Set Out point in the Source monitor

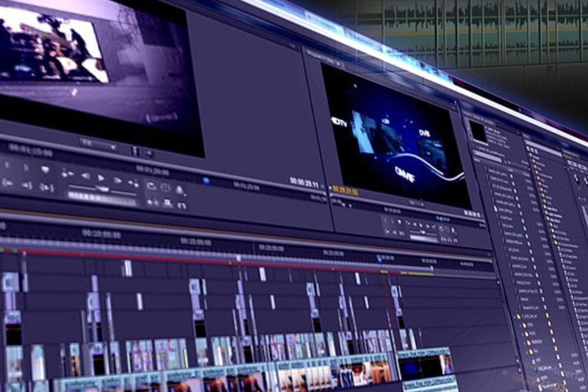(x=26, y=167)
